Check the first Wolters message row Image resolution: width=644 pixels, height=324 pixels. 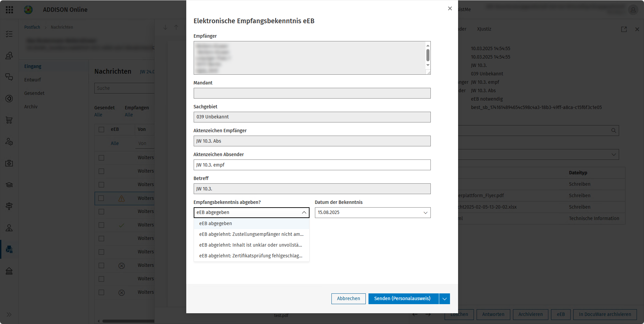coord(101,158)
